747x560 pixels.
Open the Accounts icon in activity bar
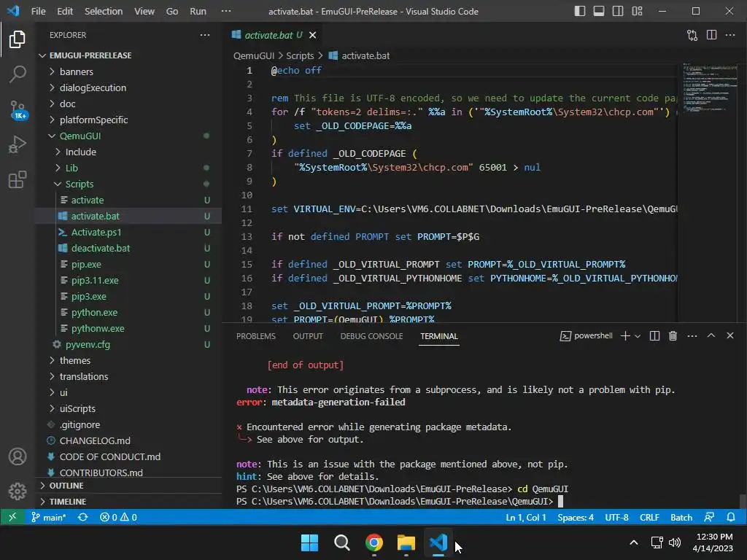[18, 456]
